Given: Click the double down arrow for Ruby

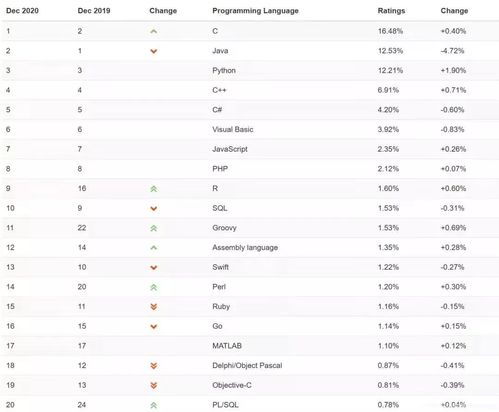Looking at the screenshot, I should pyautogui.click(x=154, y=307).
